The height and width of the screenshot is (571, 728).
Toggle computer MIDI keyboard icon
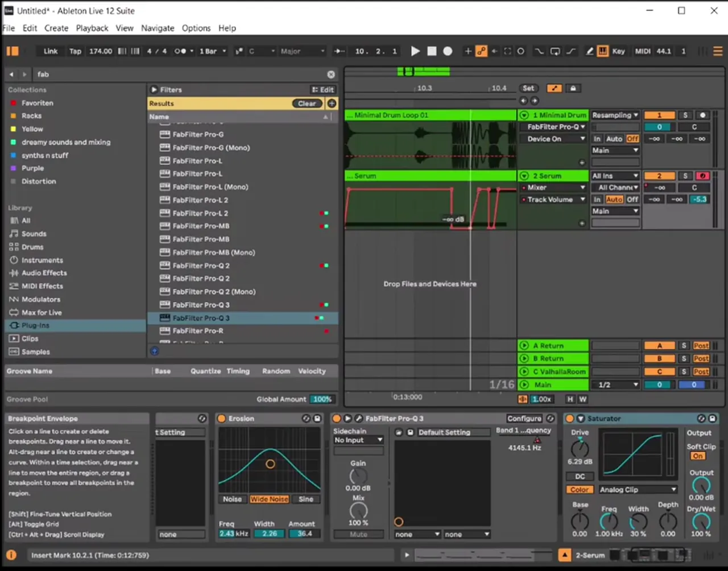[602, 51]
